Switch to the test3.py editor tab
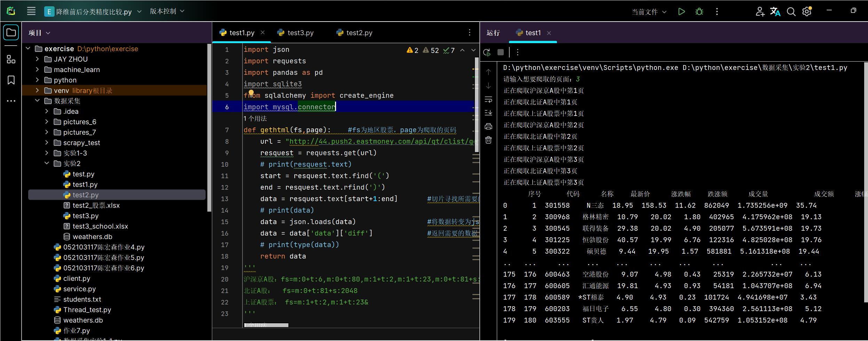The width and height of the screenshot is (868, 341). click(295, 33)
